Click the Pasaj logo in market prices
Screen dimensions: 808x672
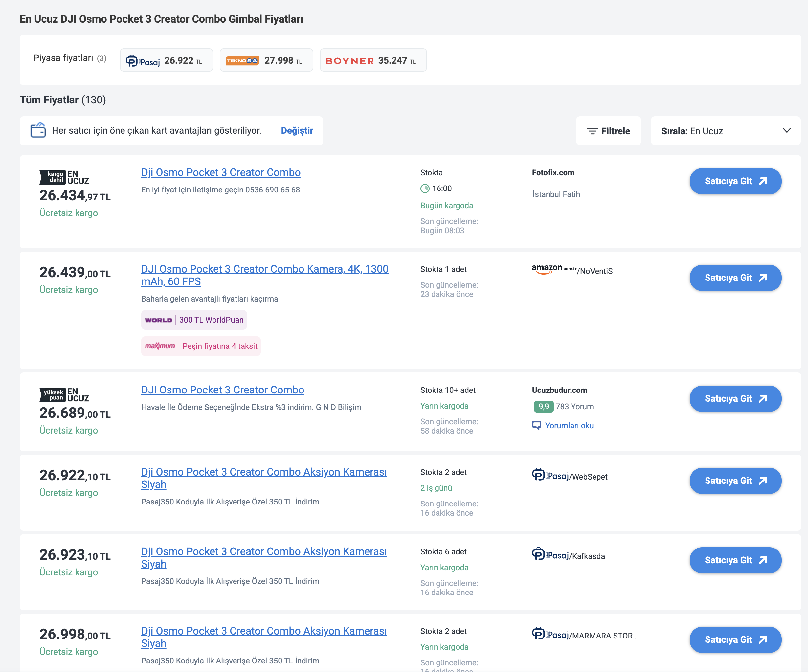pyautogui.click(x=143, y=61)
